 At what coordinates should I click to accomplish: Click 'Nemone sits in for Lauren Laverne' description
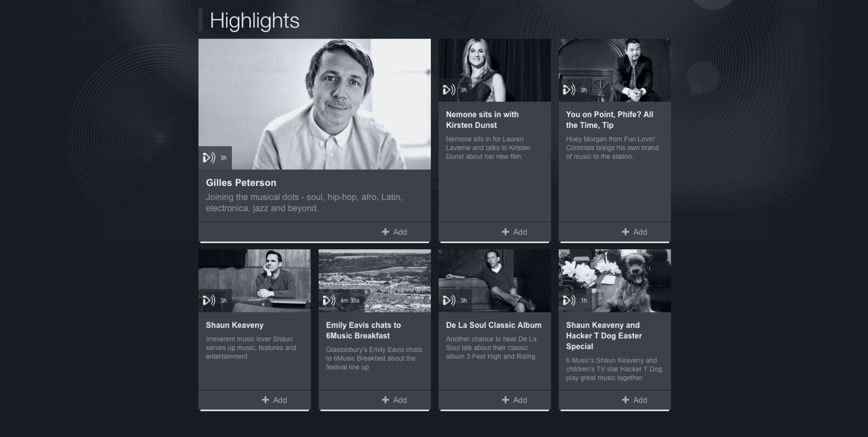click(488, 148)
